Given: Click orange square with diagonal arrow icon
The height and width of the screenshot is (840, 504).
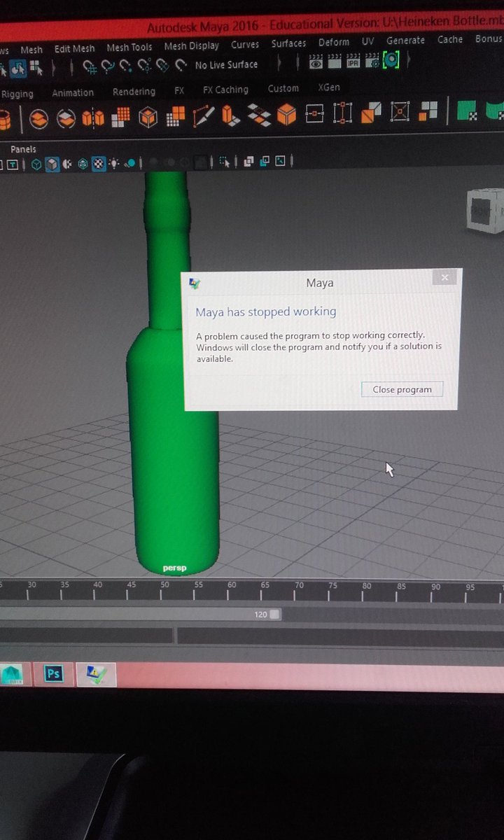Looking at the screenshot, I should point(371,112).
